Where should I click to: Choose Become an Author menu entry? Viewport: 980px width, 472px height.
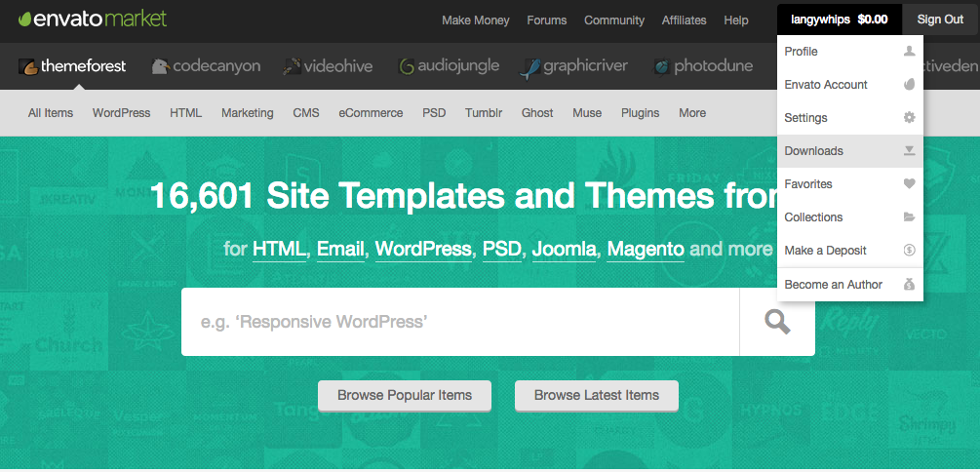click(x=850, y=285)
